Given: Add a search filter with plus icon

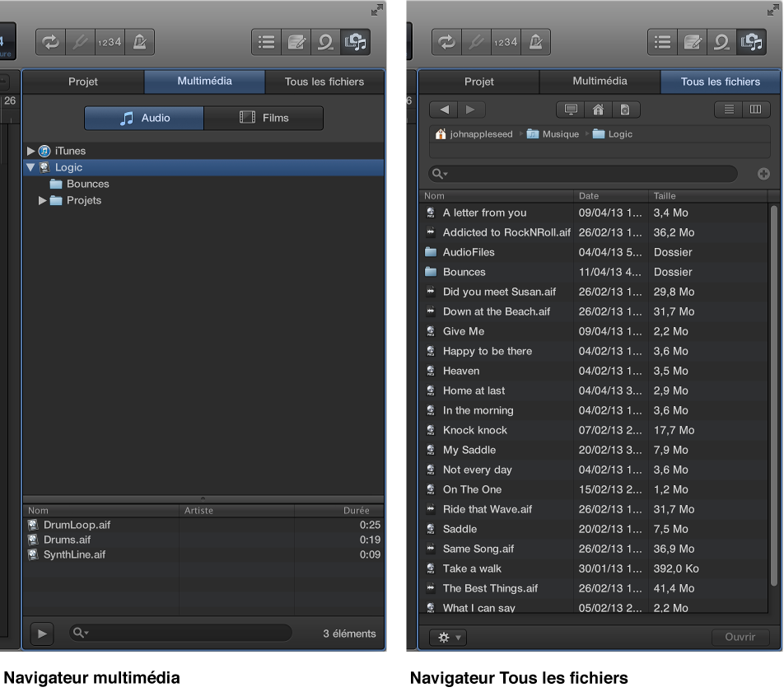Looking at the screenshot, I should click(763, 174).
